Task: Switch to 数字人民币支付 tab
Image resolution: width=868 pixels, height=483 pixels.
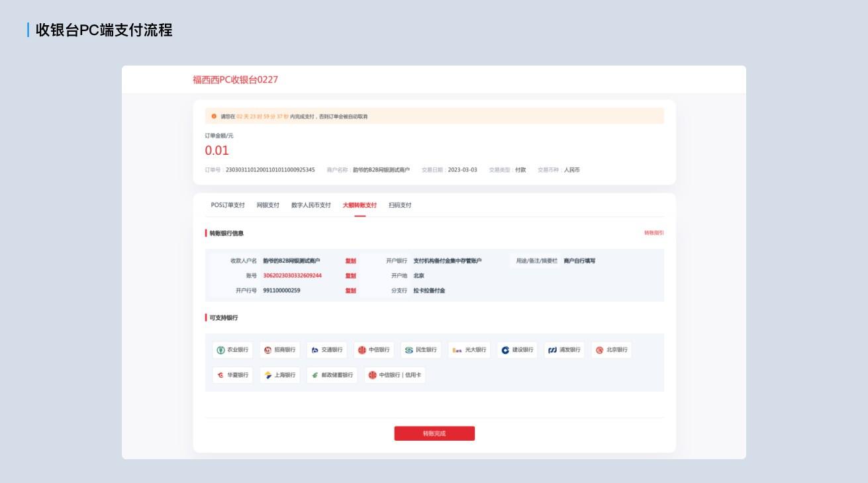Action: [311, 205]
